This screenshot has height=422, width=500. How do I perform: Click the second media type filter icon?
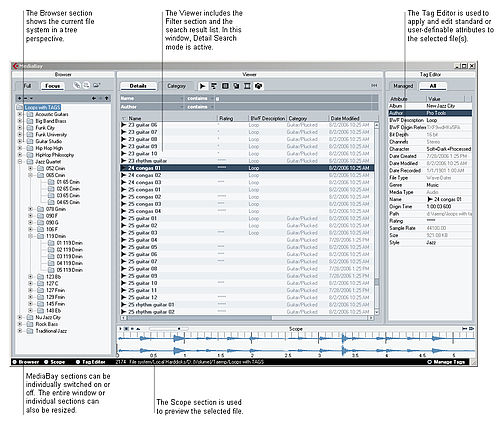coord(214,86)
